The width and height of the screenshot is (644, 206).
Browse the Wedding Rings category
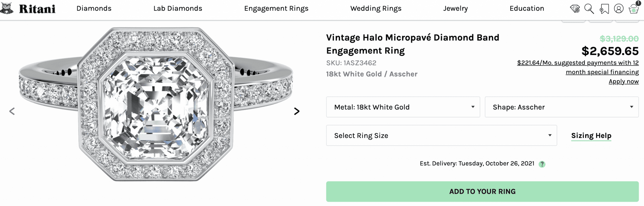375,8
